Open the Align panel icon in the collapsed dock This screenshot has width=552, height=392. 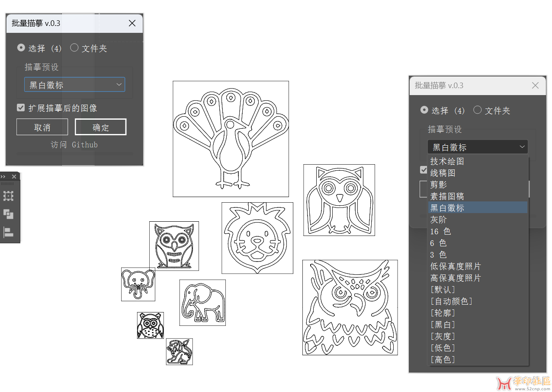coord(8,232)
